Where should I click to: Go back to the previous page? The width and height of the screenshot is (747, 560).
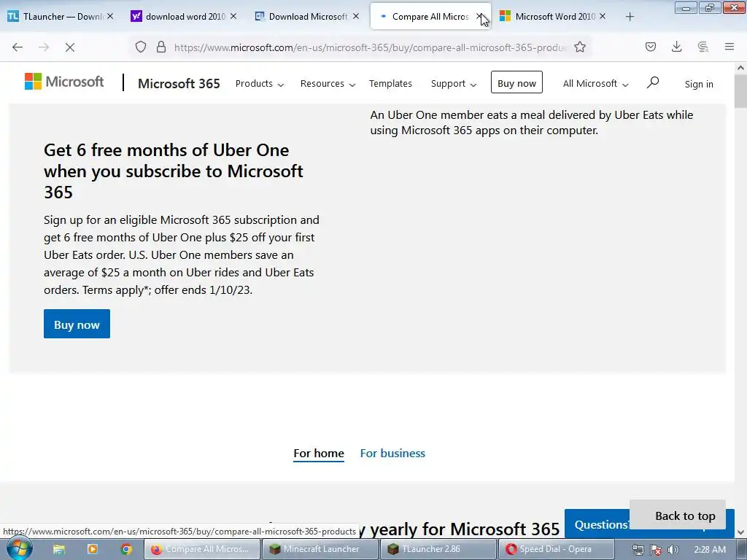(x=18, y=47)
